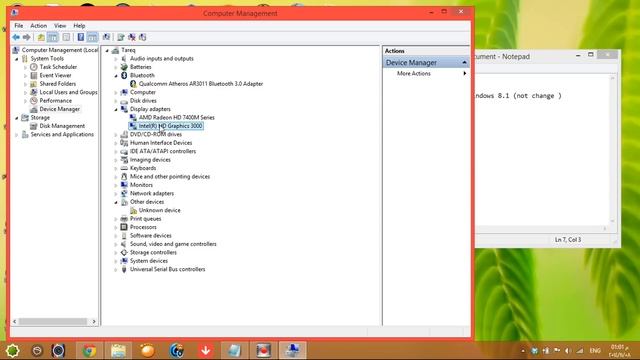Viewport: 640px width, 360px height.
Task: Click the ENG language indicator
Action: coord(595,351)
